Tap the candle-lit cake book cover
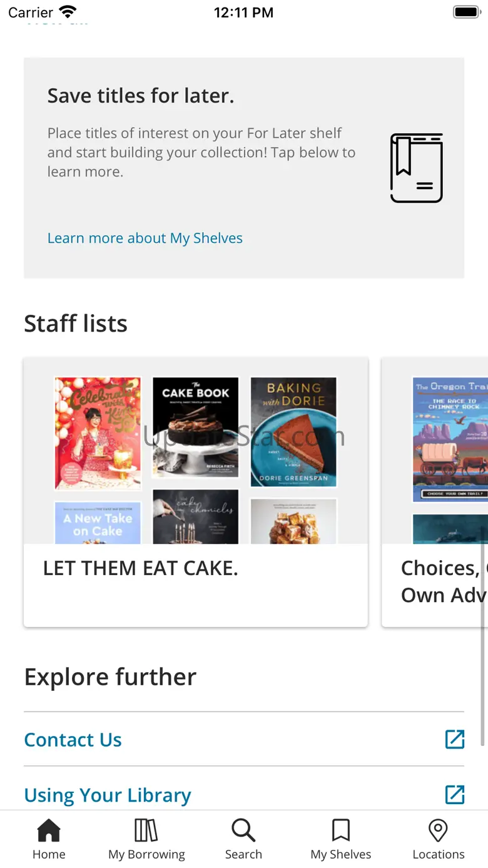The image size is (488, 868). point(195,517)
